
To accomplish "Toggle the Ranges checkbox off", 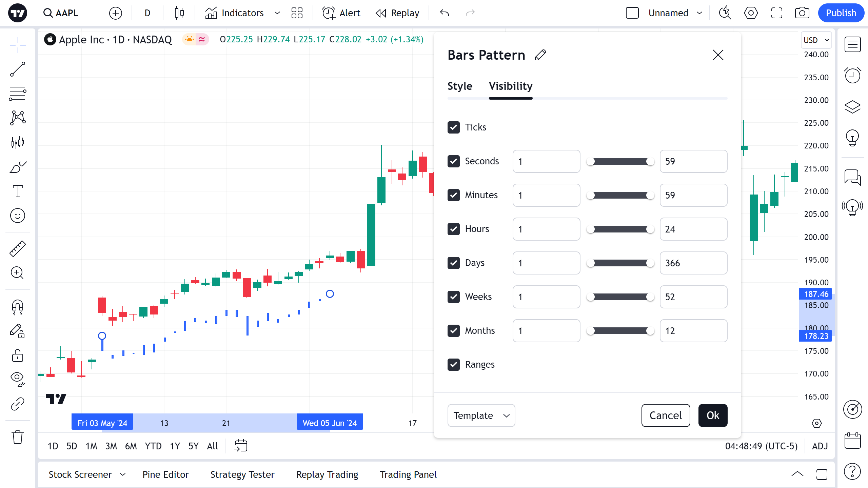I will point(454,365).
